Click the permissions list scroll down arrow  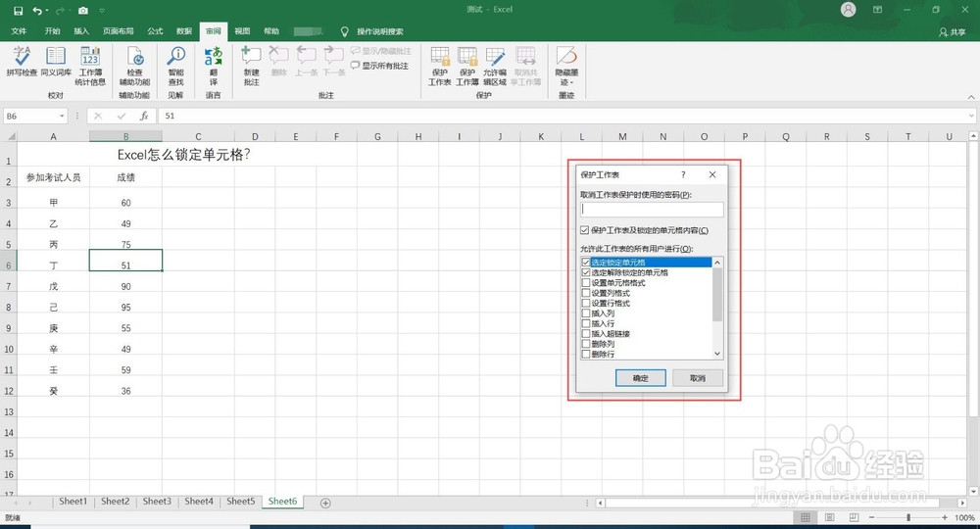[x=717, y=354]
